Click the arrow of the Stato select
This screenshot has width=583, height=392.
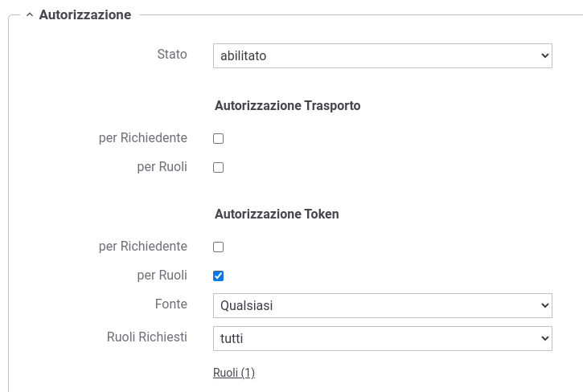click(544, 55)
